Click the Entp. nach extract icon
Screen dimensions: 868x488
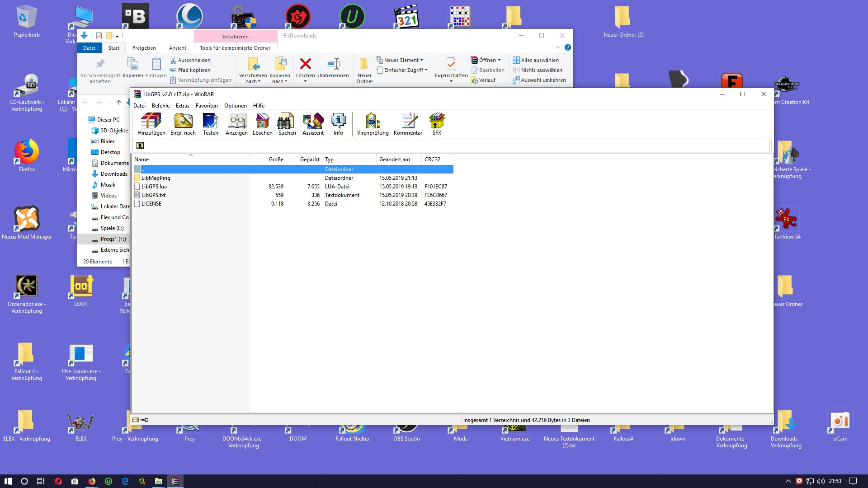[183, 124]
